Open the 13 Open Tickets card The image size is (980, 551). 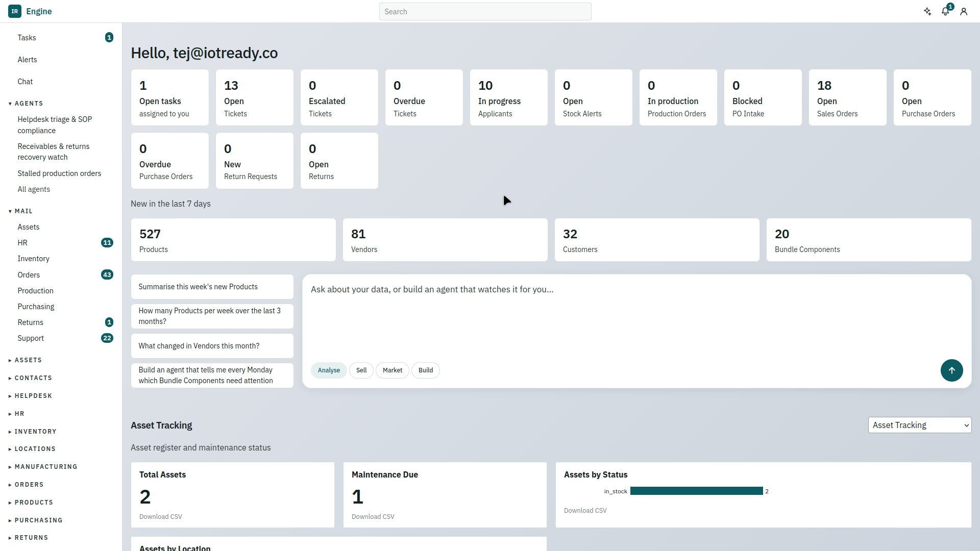[254, 97]
